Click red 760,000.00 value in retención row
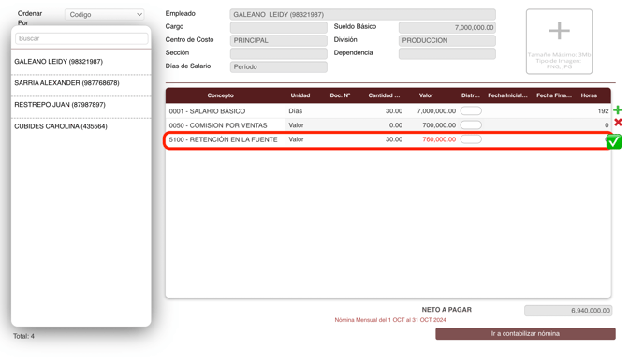Image resolution: width=644 pixels, height=364 pixels. click(x=439, y=139)
